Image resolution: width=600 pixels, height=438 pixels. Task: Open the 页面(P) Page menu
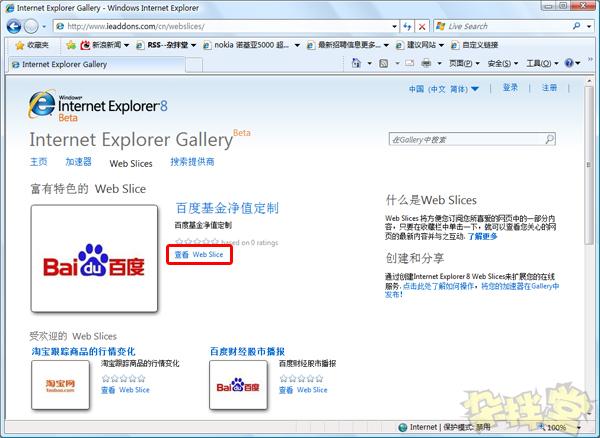[464, 64]
